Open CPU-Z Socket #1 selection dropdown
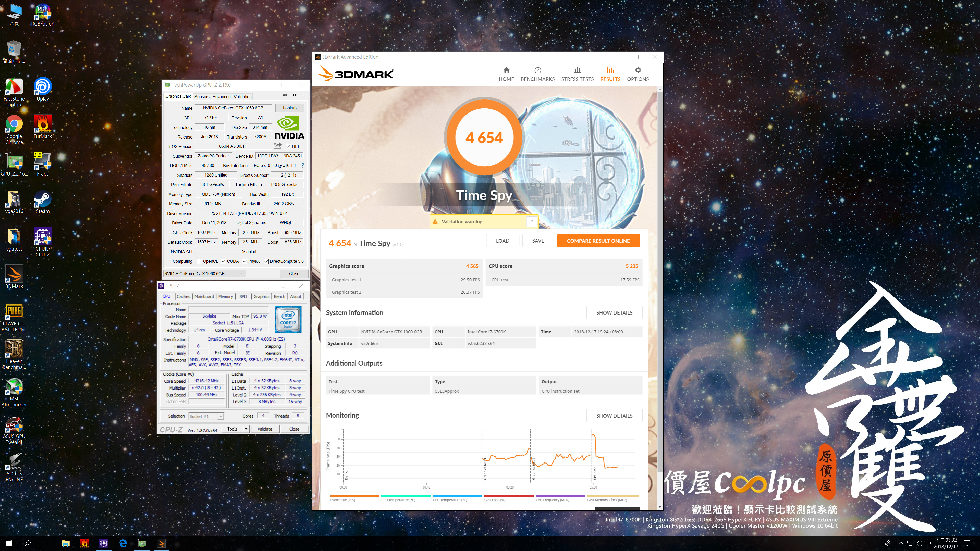 pyautogui.click(x=206, y=416)
